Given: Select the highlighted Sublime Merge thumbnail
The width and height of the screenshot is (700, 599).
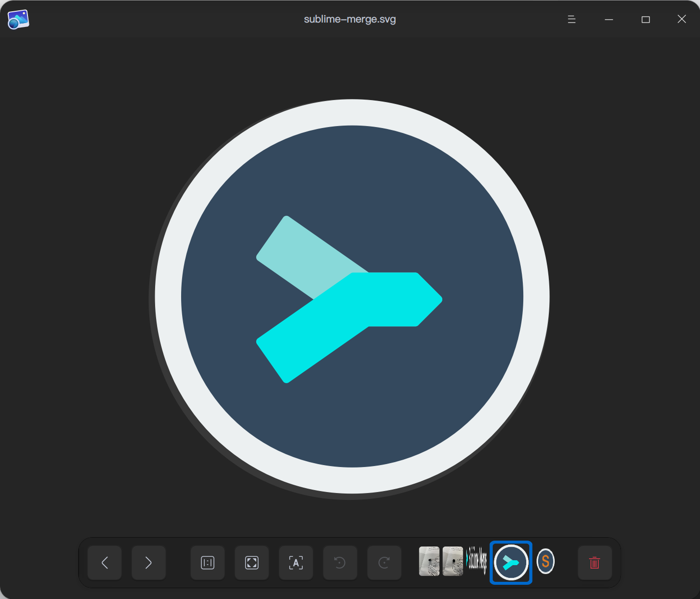Looking at the screenshot, I should tap(511, 562).
